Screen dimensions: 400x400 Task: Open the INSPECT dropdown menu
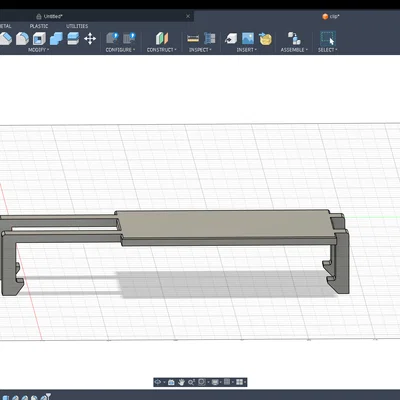(x=200, y=50)
